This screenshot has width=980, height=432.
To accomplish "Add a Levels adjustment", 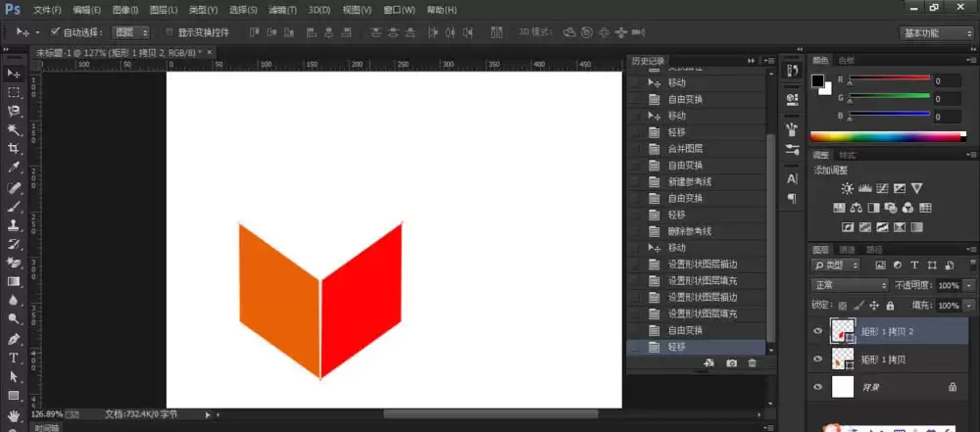I will (865, 188).
